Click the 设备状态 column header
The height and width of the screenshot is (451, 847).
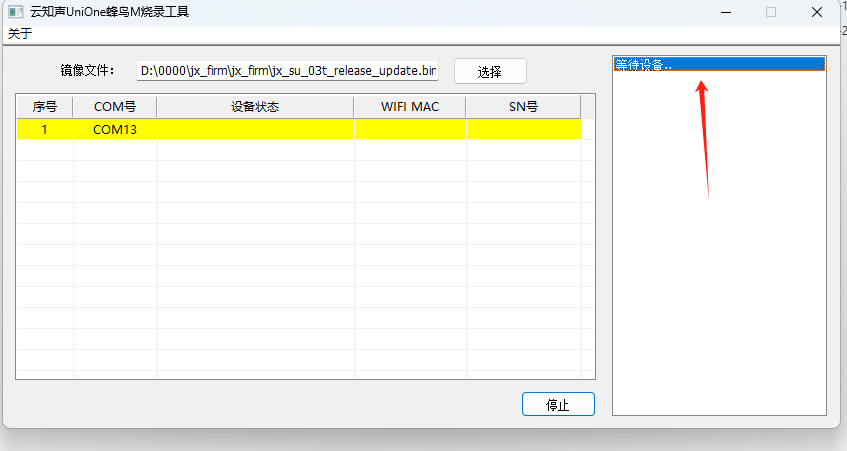point(255,106)
